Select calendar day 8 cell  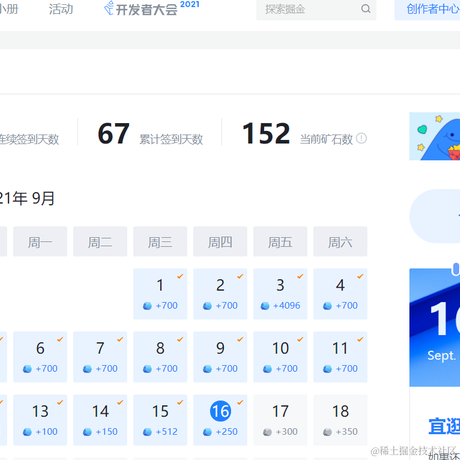[160, 357]
